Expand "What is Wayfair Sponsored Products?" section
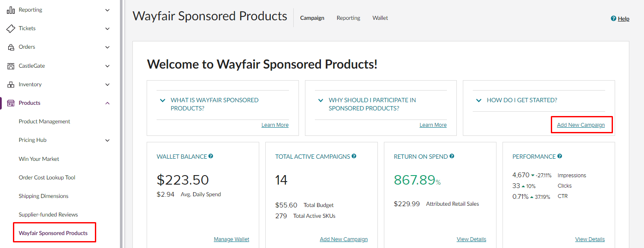 click(x=163, y=100)
